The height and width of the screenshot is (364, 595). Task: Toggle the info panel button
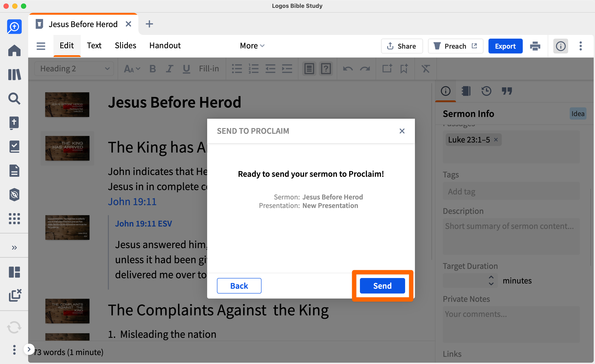(x=561, y=46)
